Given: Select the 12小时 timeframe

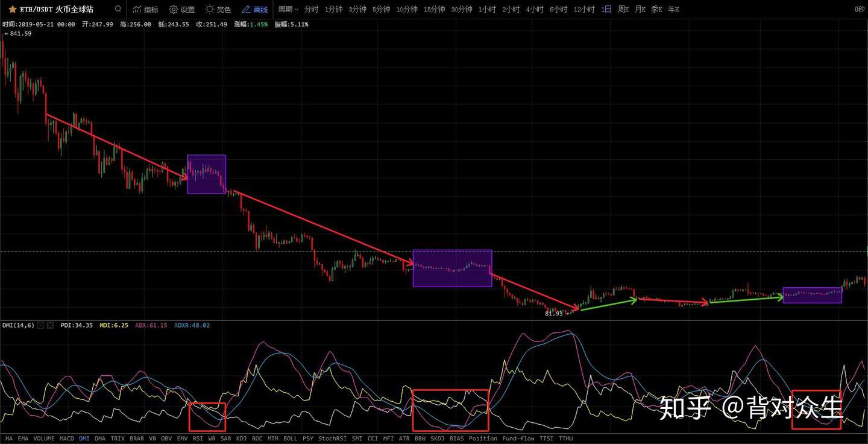Looking at the screenshot, I should pyautogui.click(x=584, y=10).
